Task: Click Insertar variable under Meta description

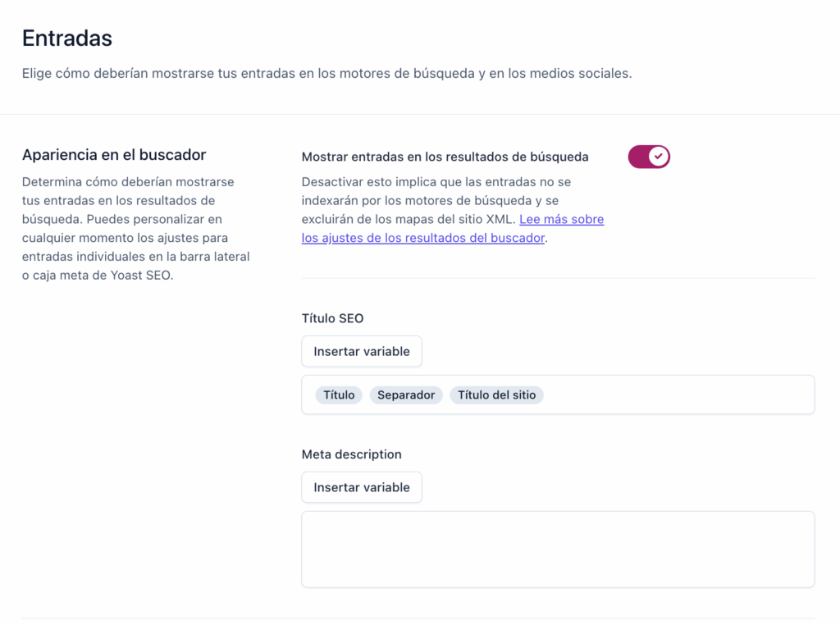Action: (362, 487)
